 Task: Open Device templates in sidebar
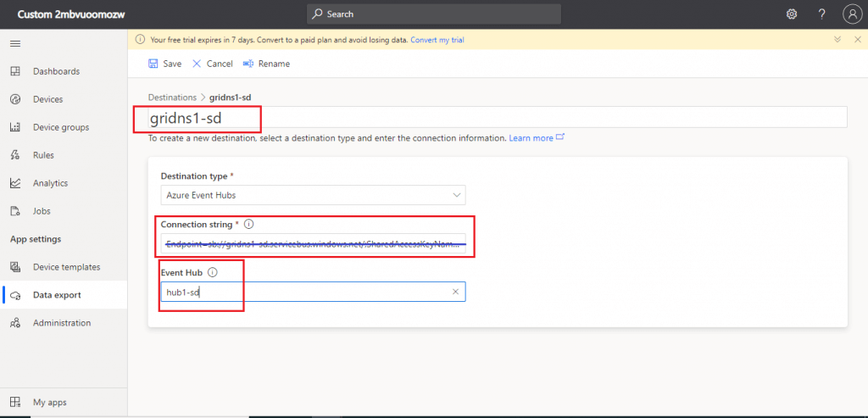pyautogui.click(x=66, y=267)
